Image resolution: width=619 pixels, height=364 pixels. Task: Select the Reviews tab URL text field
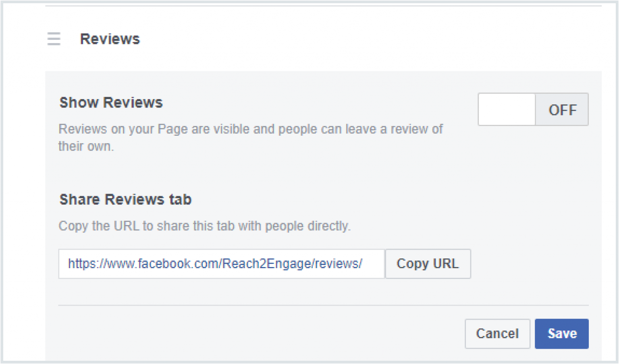(221, 264)
